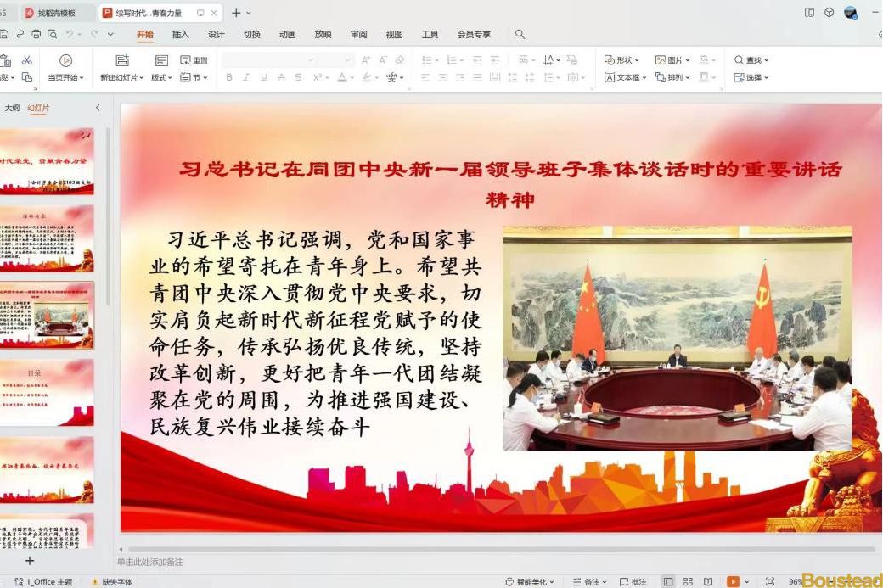The width and height of the screenshot is (883, 588).
Task: Open the Shapes (形状) dropdown
Action: pos(621,60)
